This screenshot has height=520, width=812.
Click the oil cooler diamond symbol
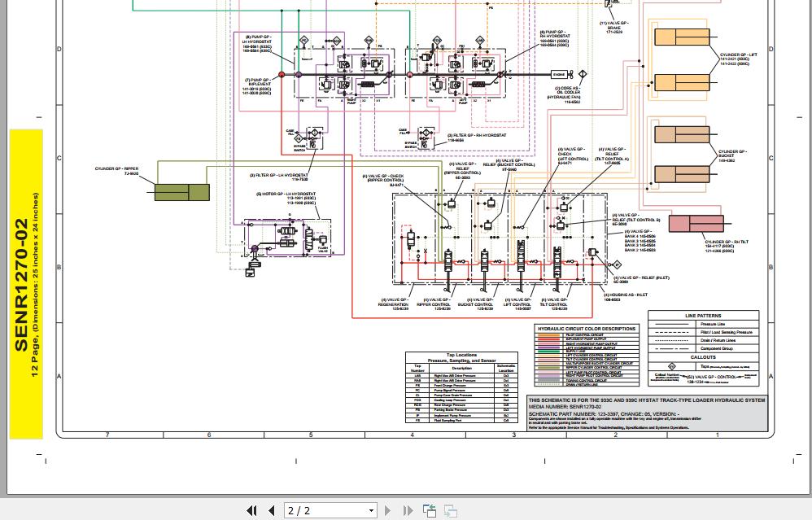(x=583, y=75)
